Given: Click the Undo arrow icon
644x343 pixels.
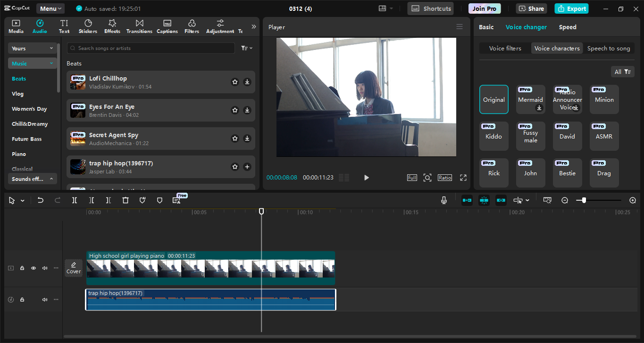Looking at the screenshot, I should pos(41,200).
